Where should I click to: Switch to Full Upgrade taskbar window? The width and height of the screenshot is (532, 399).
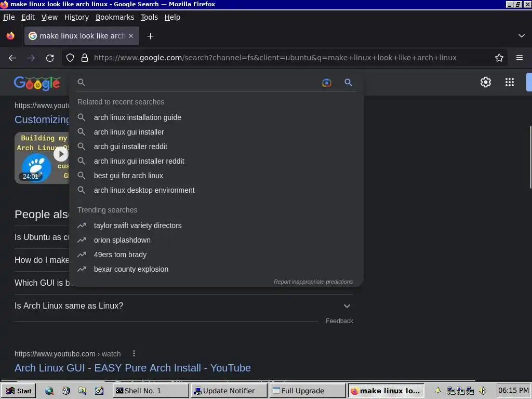(x=308, y=391)
